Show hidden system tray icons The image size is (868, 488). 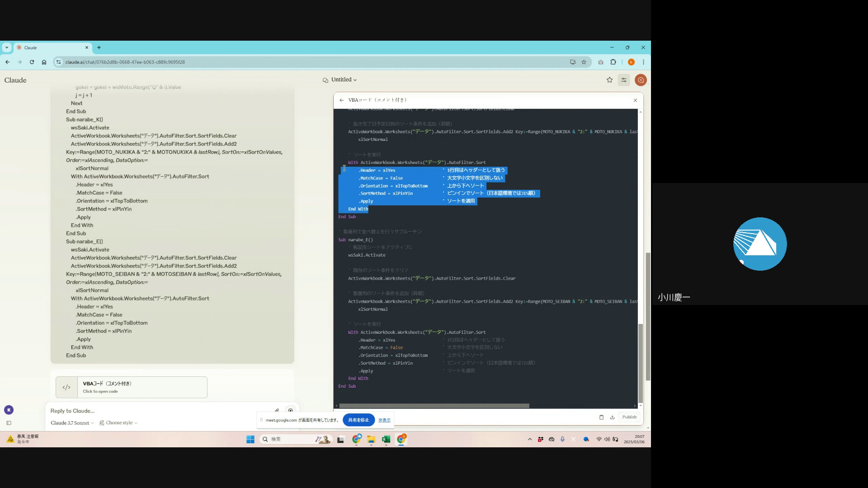(x=530, y=439)
